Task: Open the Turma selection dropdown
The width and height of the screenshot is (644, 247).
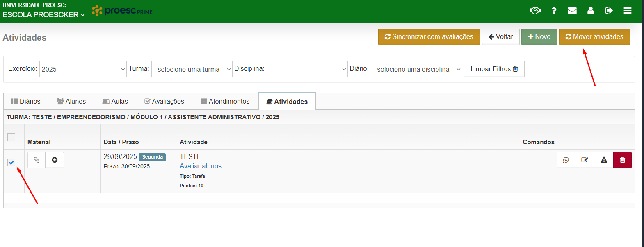Action: coord(192,69)
